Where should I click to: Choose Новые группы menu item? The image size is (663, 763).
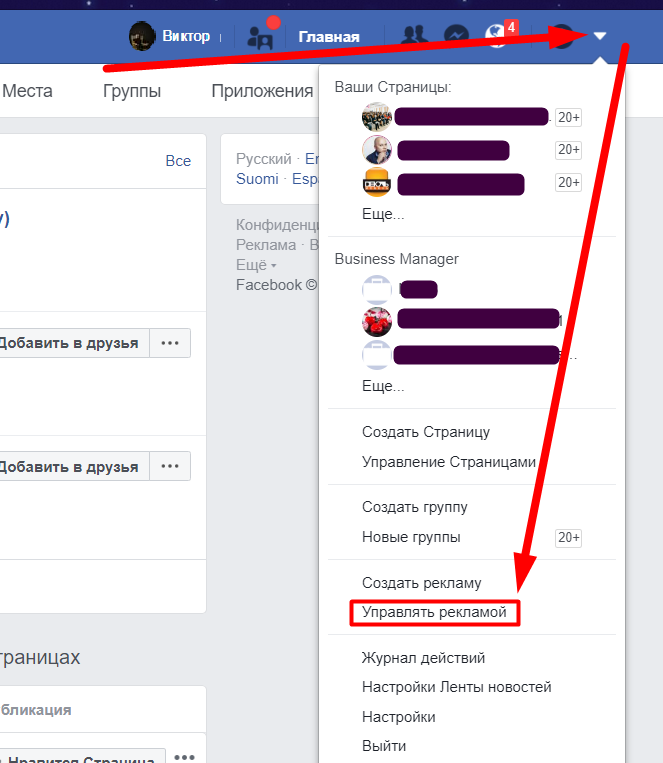(x=411, y=537)
